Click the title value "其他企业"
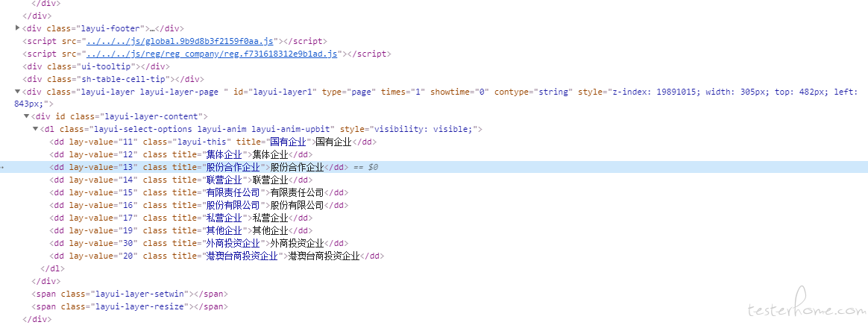Image resolution: width=868 pixels, height=328 pixels. coord(224,230)
